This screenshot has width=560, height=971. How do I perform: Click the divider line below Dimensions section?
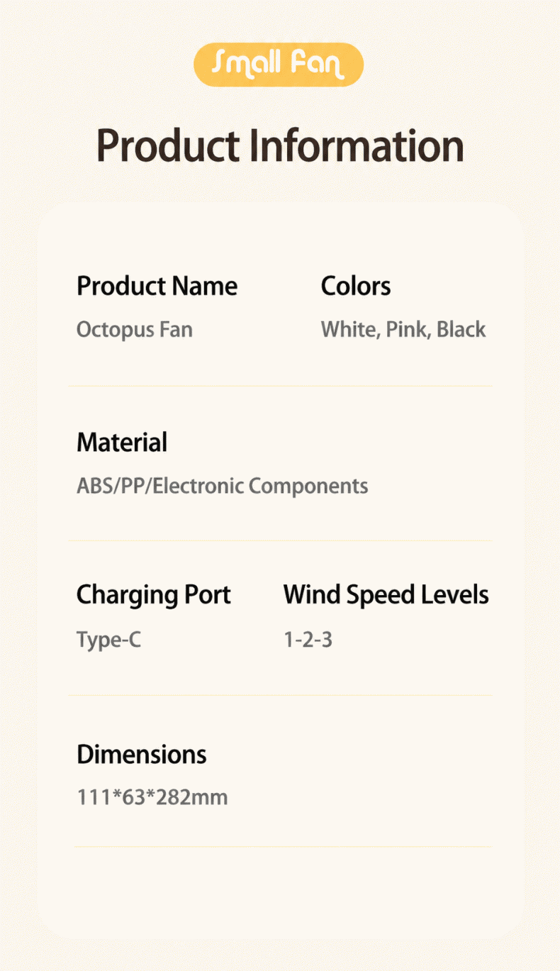click(283, 846)
